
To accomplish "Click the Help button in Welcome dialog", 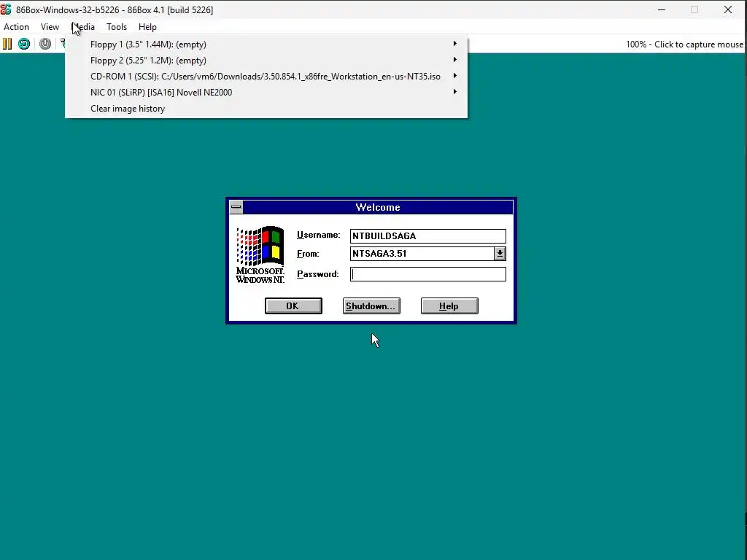I will coord(449,306).
